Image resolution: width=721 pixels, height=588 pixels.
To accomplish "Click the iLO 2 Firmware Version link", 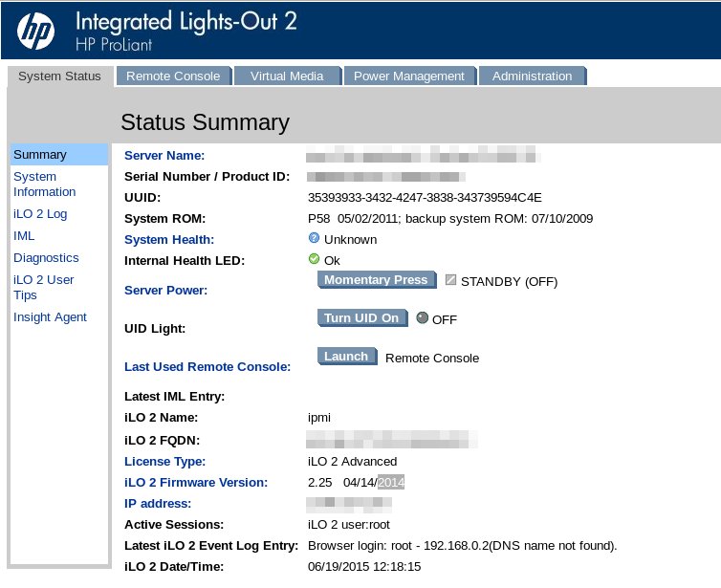I will 196,483.
